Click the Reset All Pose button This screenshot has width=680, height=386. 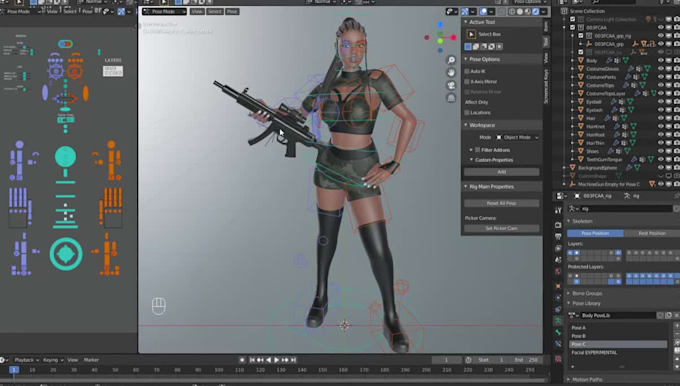502,203
